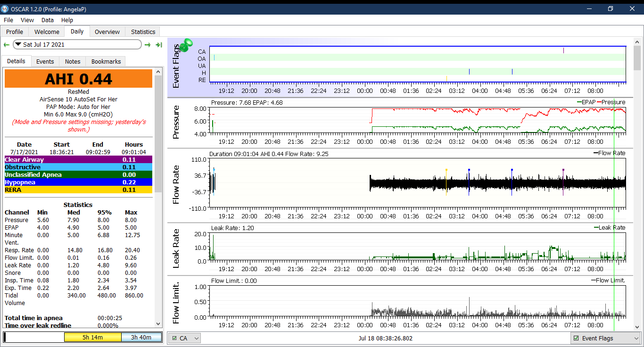Click the Resp. Rate statistics row
This screenshot has height=347, width=644.
[78, 250]
